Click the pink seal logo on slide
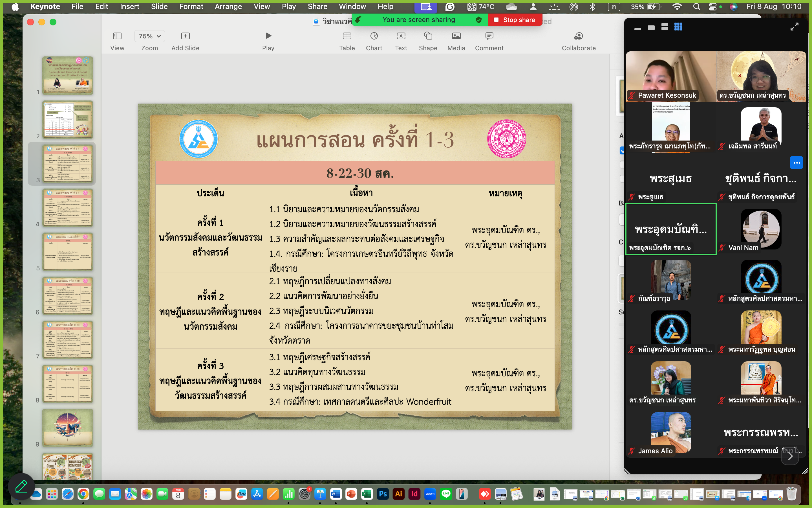The image size is (812, 508). point(507,139)
